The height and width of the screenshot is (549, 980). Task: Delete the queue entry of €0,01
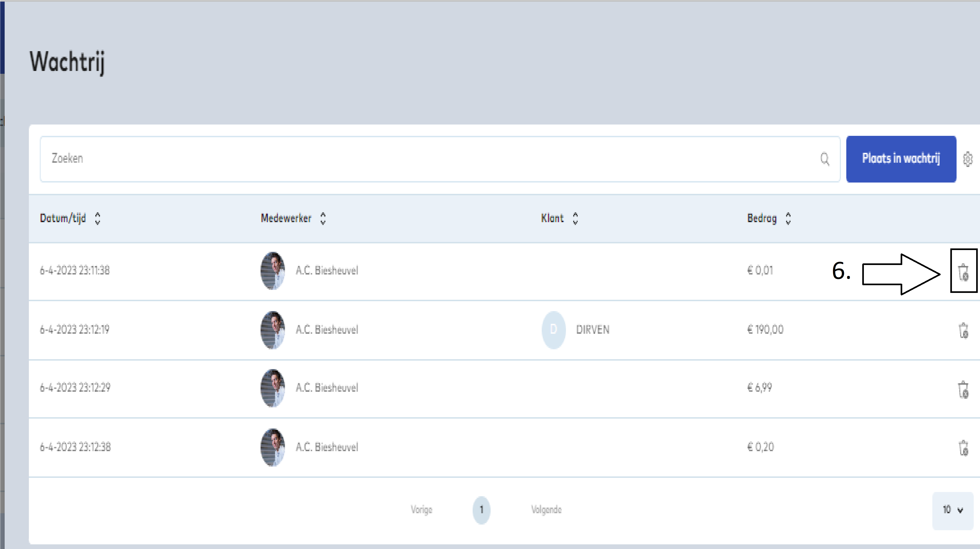[x=963, y=272]
